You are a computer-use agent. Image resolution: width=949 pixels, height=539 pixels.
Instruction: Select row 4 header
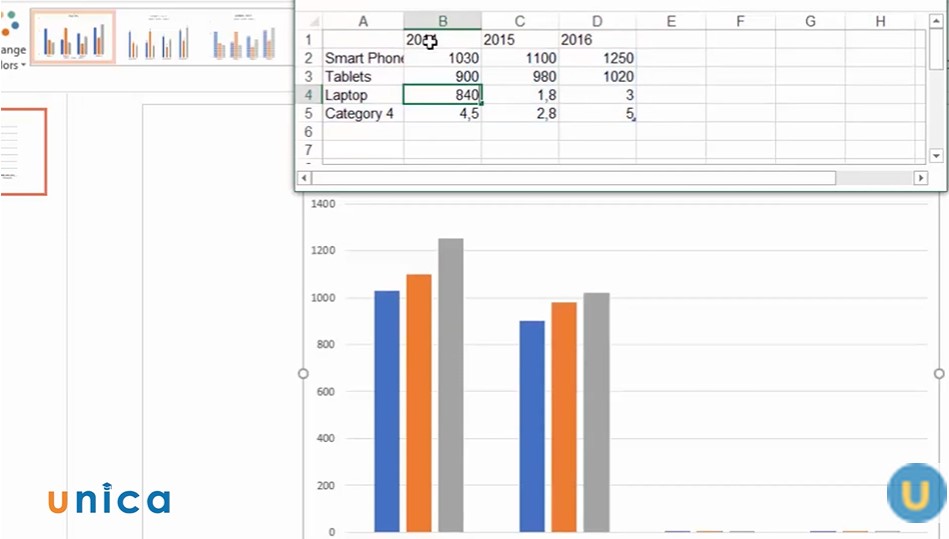pos(309,95)
